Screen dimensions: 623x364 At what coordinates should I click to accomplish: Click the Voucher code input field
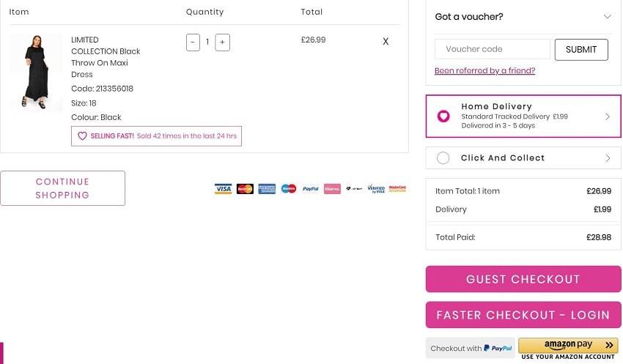(x=493, y=49)
